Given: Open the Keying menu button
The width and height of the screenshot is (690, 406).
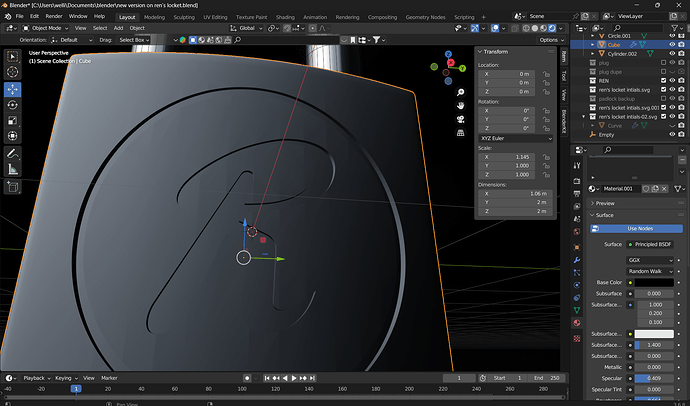Looking at the screenshot, I should pos(66,378).
